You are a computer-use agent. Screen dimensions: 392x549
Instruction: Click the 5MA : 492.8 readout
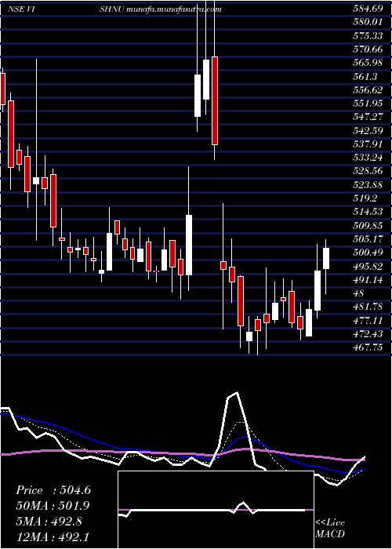point(49,522)
